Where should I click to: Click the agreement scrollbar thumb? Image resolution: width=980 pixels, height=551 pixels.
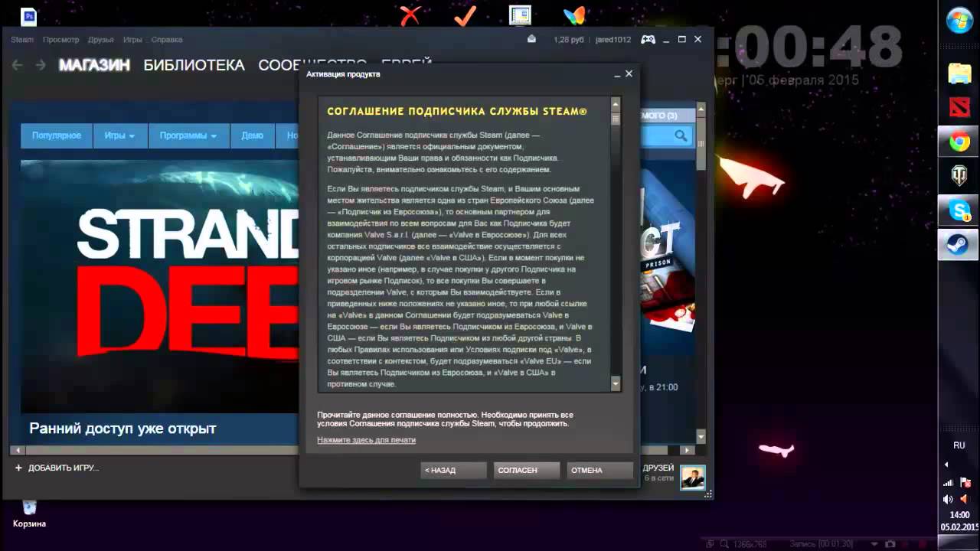(x=616, y=119)
